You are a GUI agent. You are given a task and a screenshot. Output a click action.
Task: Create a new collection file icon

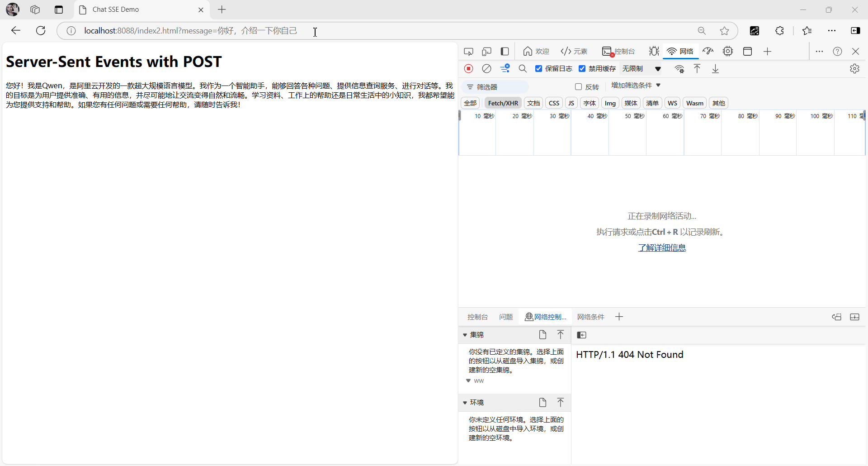pos(542,335)
